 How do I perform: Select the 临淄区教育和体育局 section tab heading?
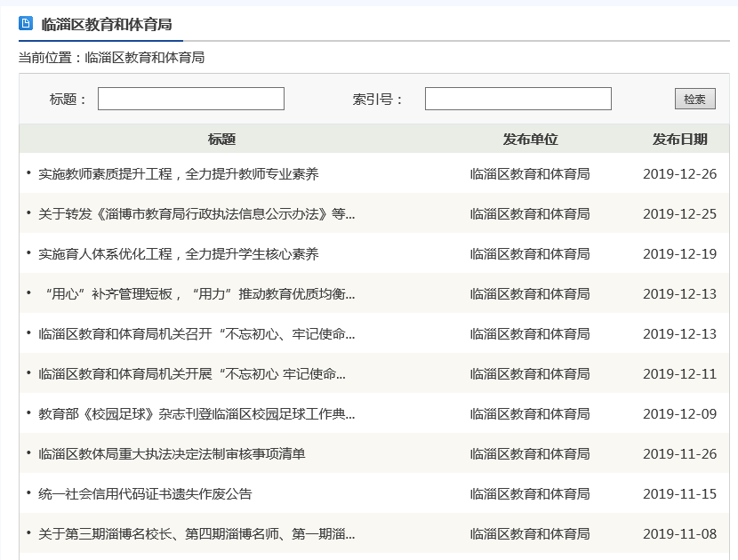(106, 24)
